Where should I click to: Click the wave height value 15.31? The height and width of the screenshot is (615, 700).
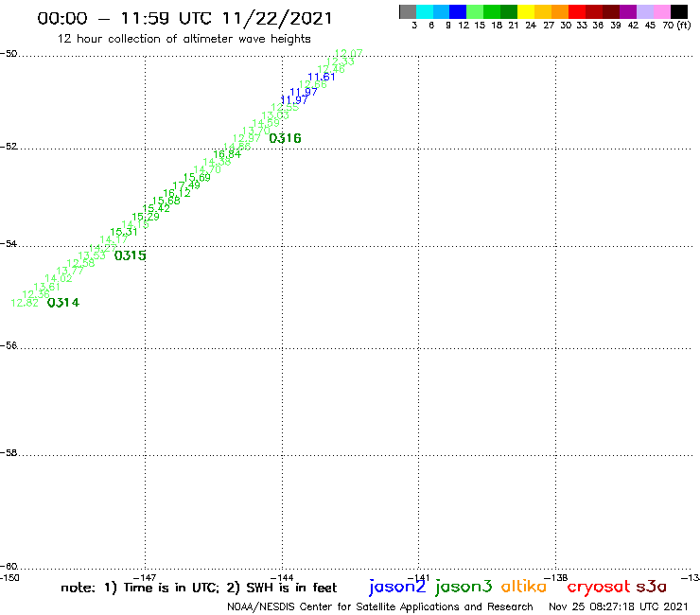pyautogui.click(x=124, y=232)
